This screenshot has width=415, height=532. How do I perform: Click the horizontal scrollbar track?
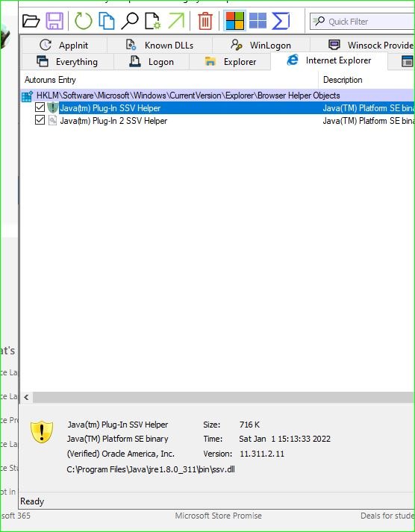pos(224,397)
